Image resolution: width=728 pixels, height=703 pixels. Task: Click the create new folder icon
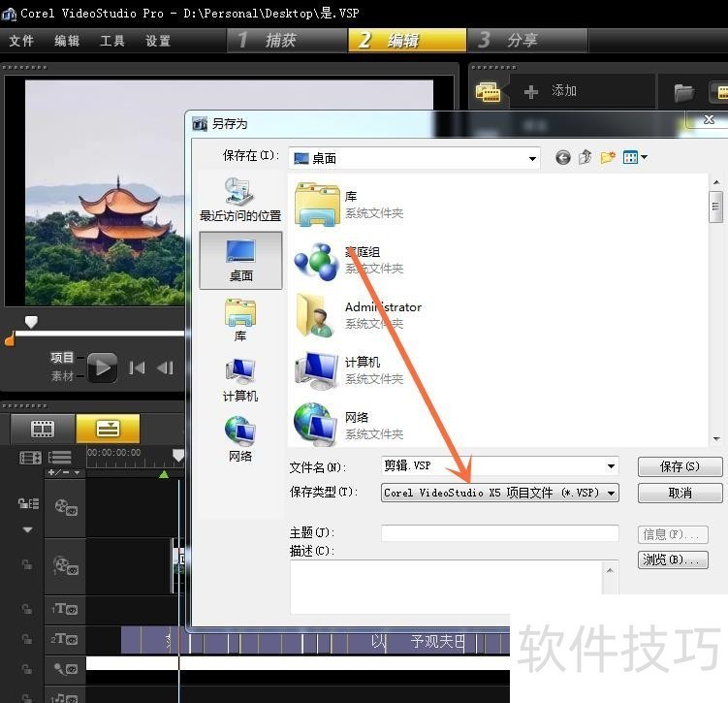[608, 157]
